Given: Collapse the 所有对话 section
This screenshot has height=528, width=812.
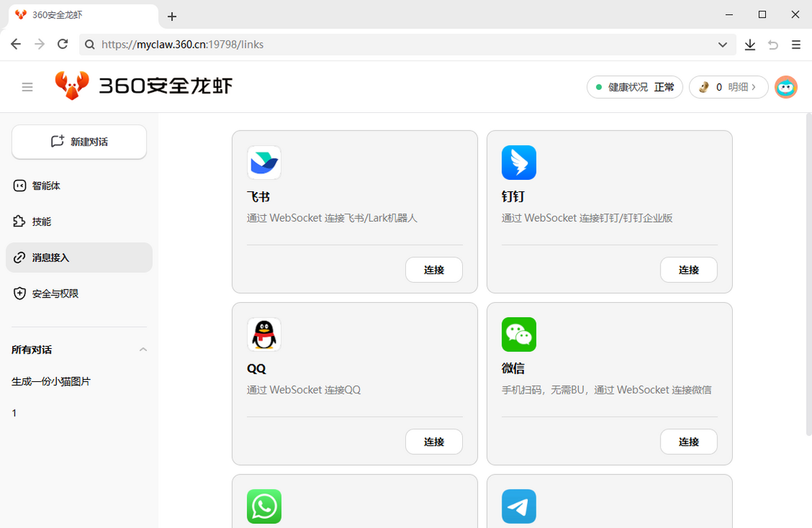Looking at the screenshot, I should [143, 350].
